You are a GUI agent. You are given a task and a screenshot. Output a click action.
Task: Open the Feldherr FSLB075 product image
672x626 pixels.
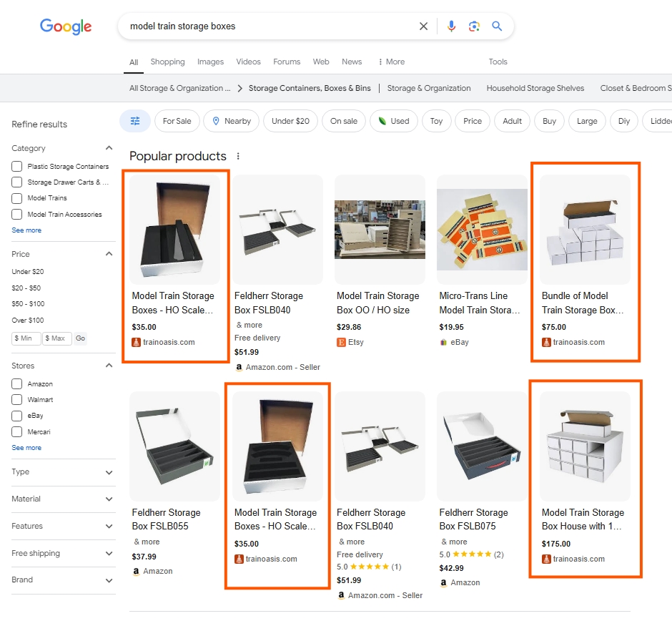(482, 446)
